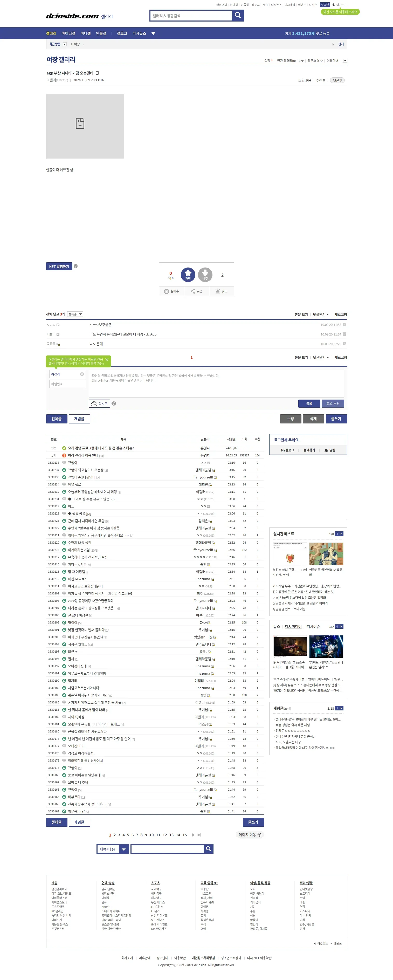Close the green nickname notice tooltip

(x=107, y=360)
